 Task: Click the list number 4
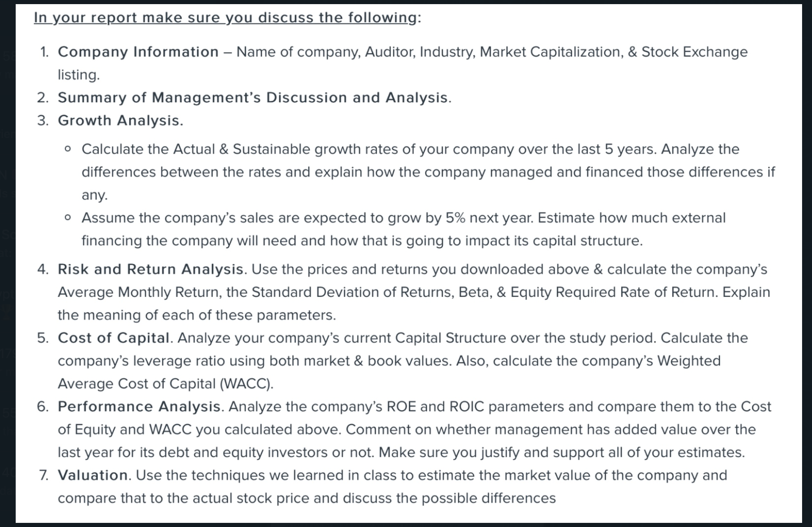[x=43, y=269]
